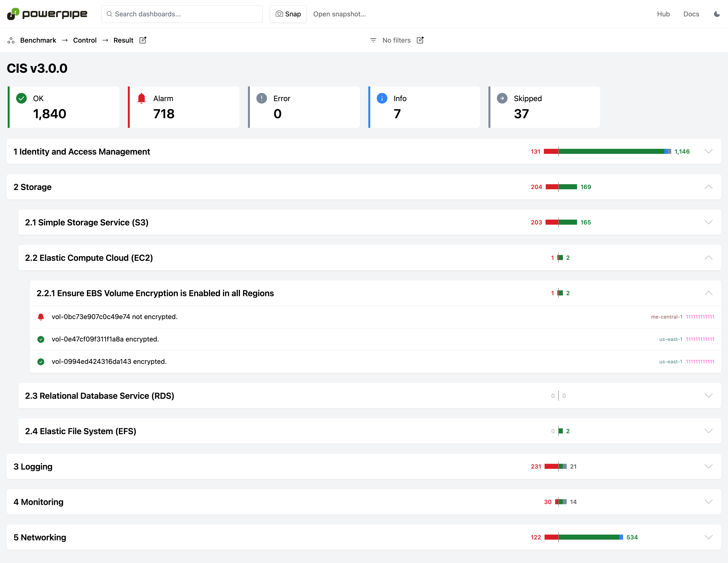Select row vol-0e47cf09f311f1a8a encrypted

coord(375,339)
